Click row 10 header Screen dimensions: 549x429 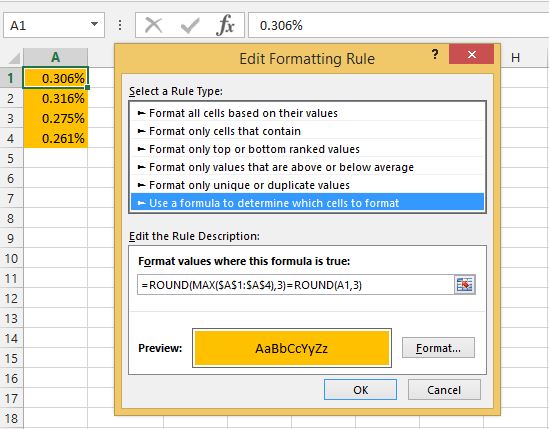point(11,258)
